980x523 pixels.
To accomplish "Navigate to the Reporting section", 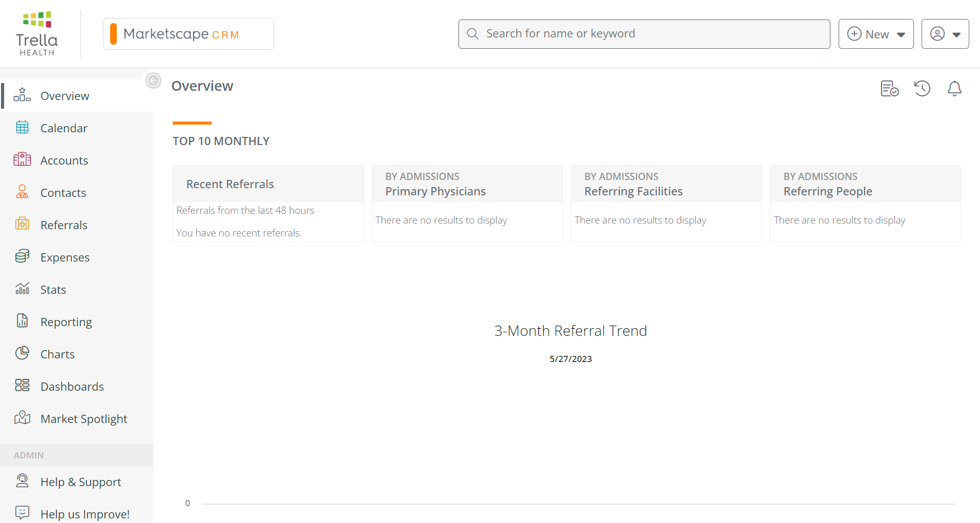I will coord(66,322).
